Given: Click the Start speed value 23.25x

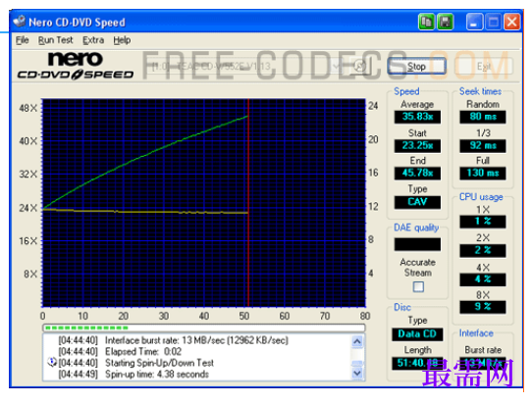Looking at the screenshot, I should pyautogui.click(x=417, y=146).
